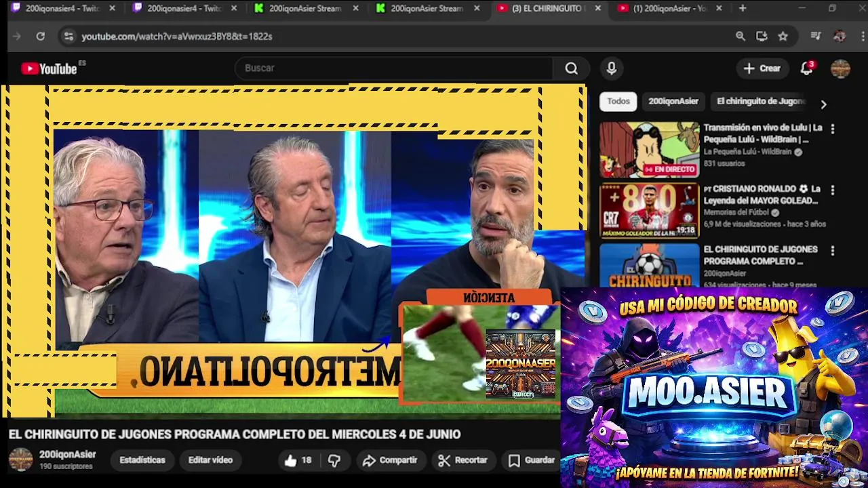Bookmark this page with the star icon
The width and height of the screenshot is (868, 488).
pos(783,37)
